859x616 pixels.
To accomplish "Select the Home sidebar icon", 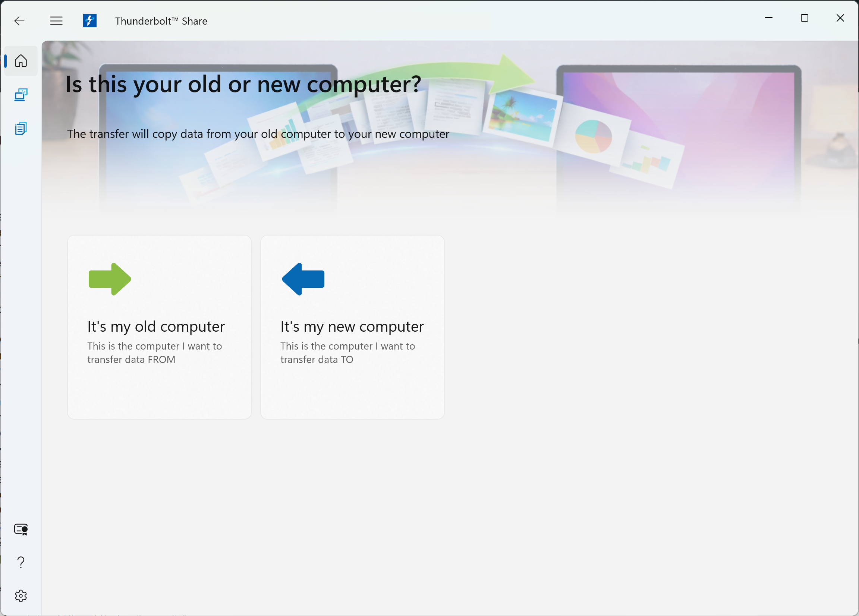I will [x=21, y=61].
